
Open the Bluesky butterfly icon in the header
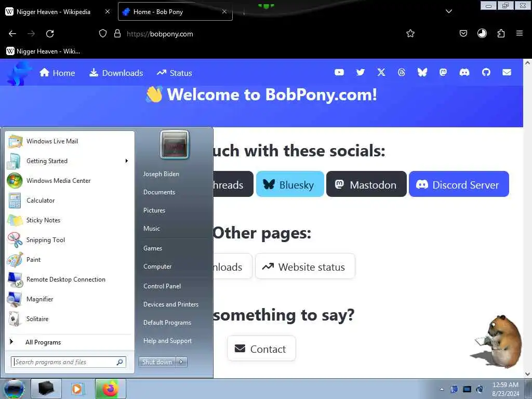click(422, 72)
